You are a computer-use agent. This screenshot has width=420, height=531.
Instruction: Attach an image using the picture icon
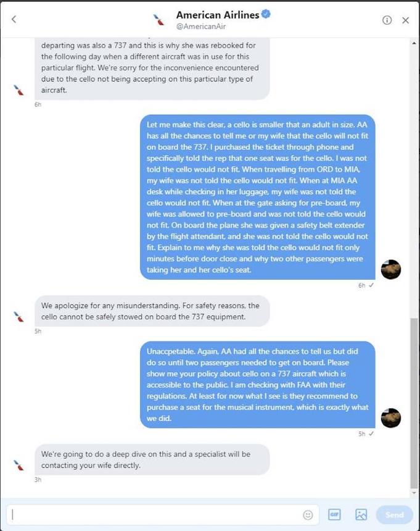(361, 514)
